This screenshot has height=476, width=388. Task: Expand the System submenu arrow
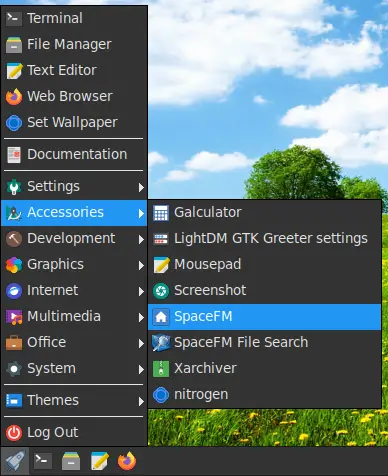click(x=141, y=369)
